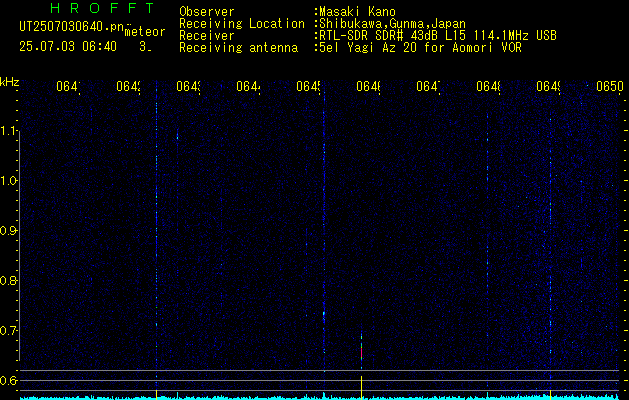Click the yellow intensity spike between 0642 and 0643
Viewport: 629px width, 400px height.
(156, 394)
